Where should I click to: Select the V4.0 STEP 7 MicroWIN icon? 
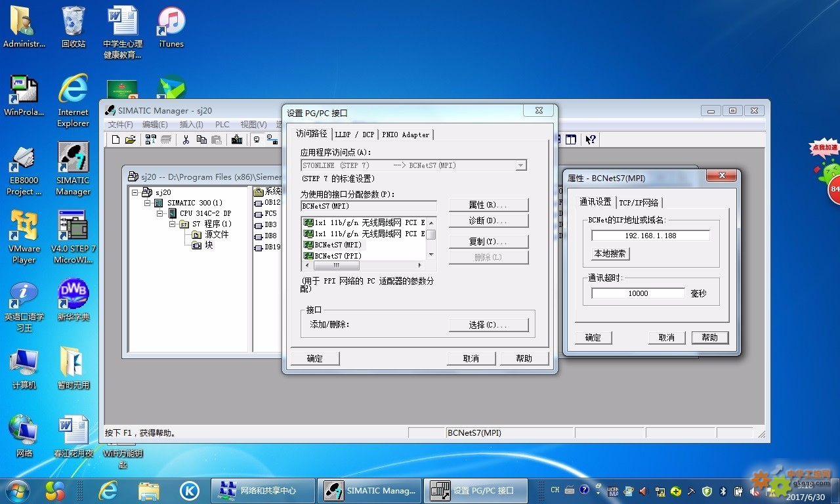coord(73,236)
